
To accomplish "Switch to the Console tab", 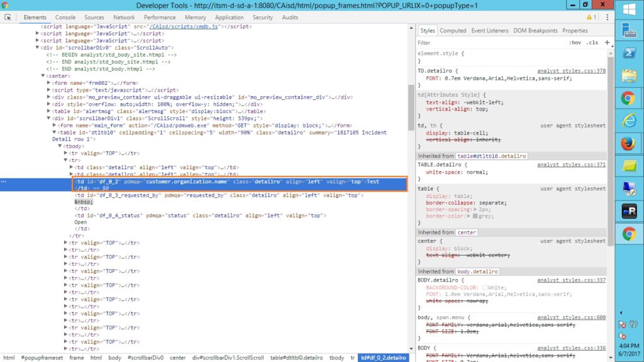I will (x=65, y=18).
